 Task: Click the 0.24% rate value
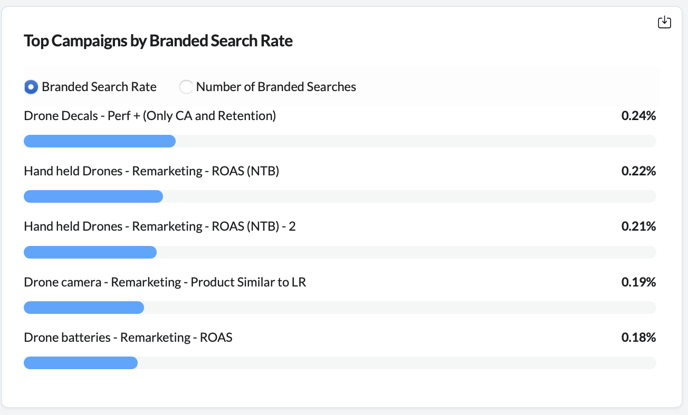tap(638, 116)
